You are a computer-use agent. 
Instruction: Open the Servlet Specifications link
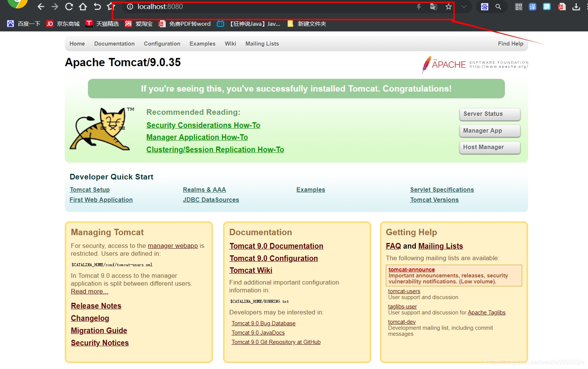coord(442,190)
